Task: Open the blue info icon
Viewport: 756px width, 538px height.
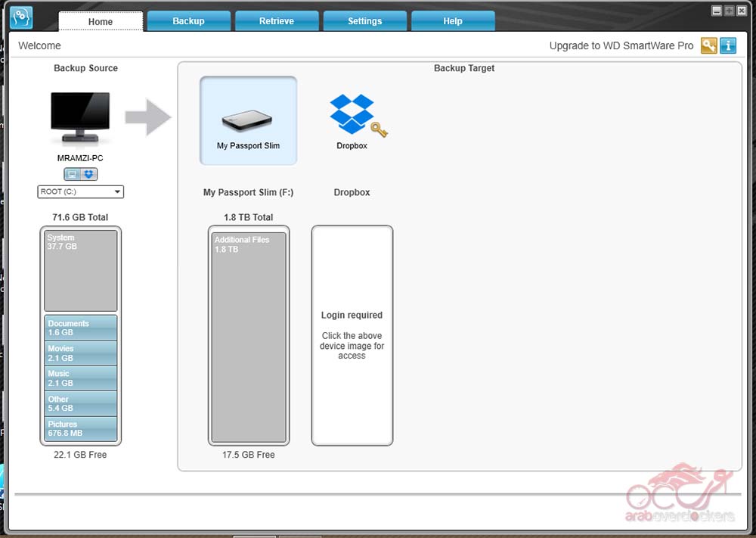Action: (x=728, y=45)
